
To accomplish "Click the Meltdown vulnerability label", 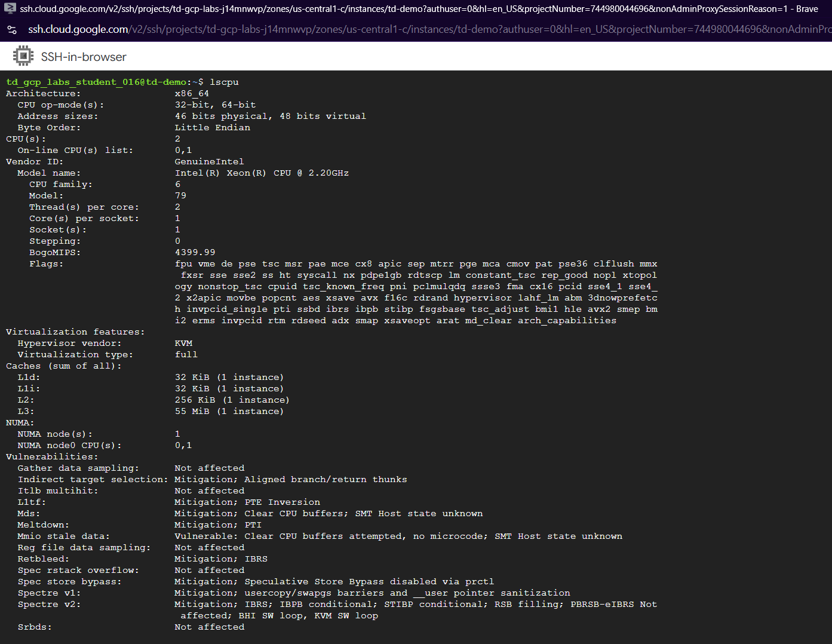I will 43,525.
